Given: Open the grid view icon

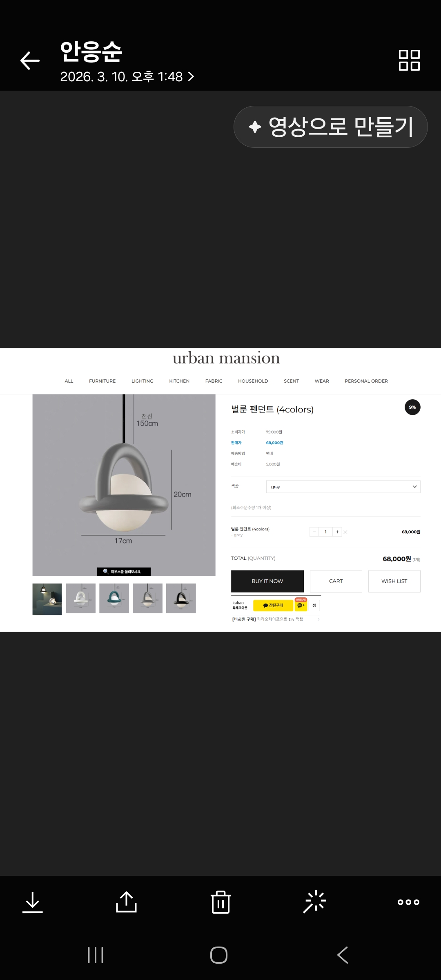Looking at the screenshot, I should pyautogui.click(x=409, y=60).
